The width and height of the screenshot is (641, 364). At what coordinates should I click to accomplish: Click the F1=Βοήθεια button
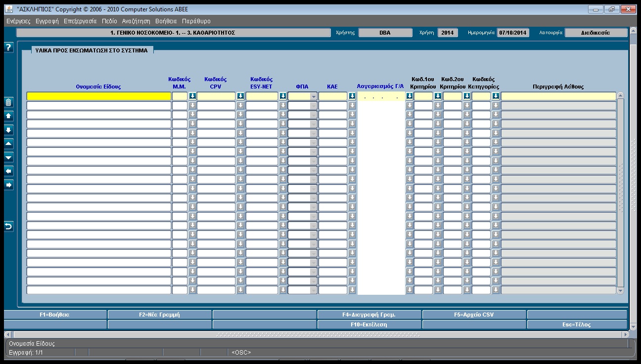pos(55,315)
